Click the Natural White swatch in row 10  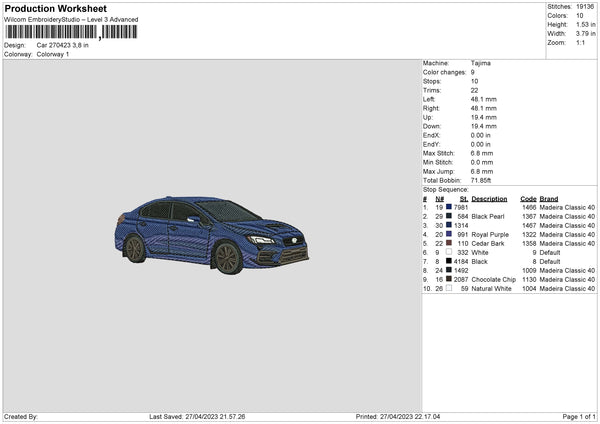449,288
